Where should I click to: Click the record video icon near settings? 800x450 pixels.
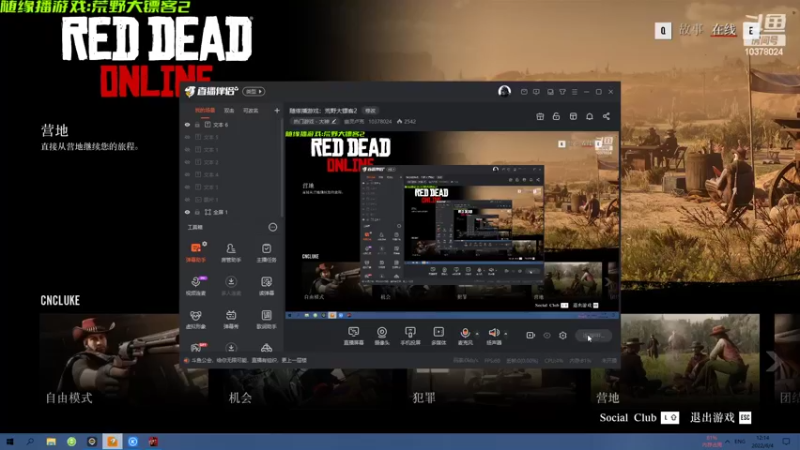coord(530,335)
